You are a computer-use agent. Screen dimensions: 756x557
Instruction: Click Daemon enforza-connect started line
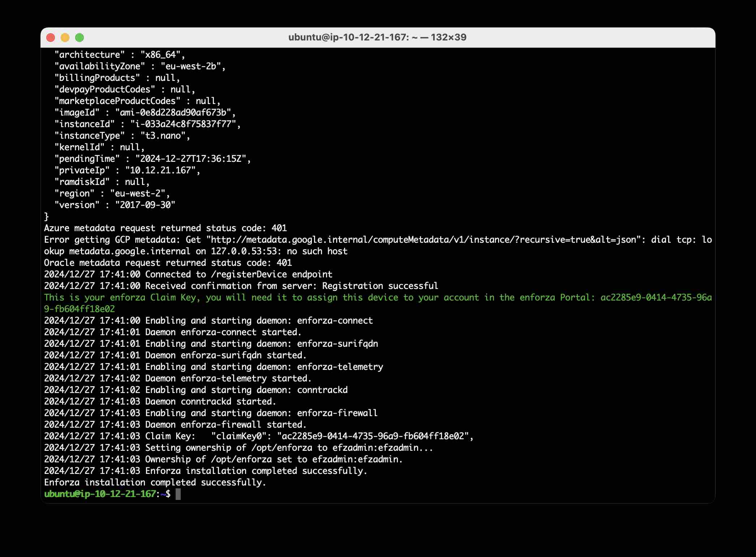[x=173, y=332]
